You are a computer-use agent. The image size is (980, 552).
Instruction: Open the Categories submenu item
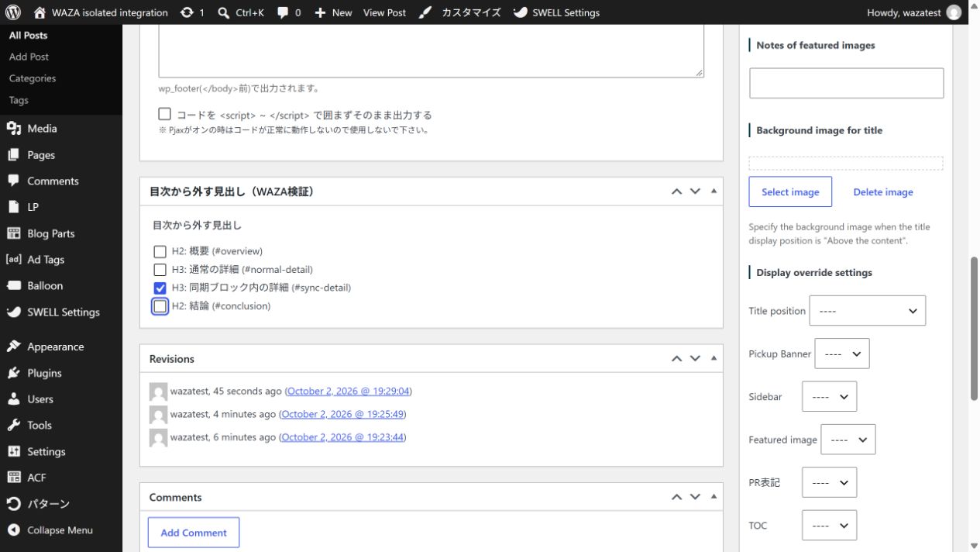coord(33,78)
